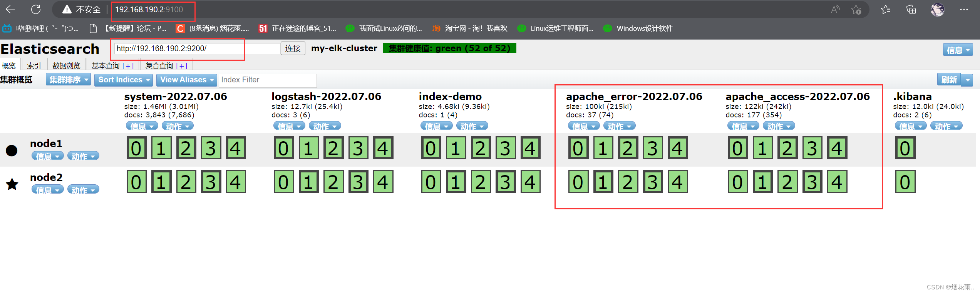980x294 pixels.
Task: Open the 我面试Linux必问的 bookmark
Action: [x=384, y=28]
